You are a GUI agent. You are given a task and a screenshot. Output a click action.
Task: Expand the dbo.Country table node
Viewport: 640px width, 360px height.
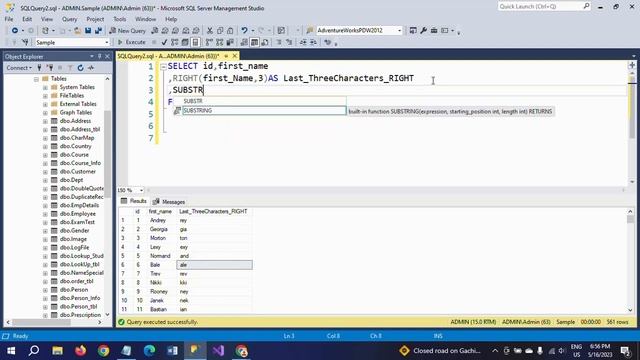(x=45, y=147)
